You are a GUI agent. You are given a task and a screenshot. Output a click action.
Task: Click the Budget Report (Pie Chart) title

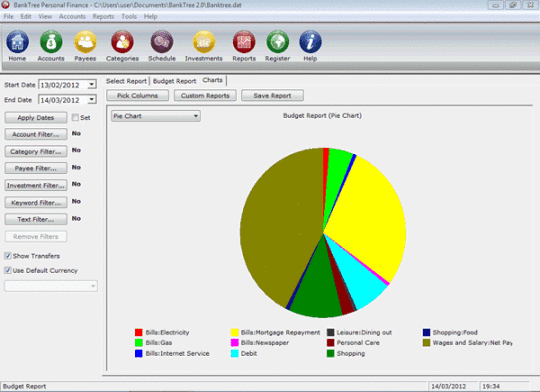tap(322, 116)
